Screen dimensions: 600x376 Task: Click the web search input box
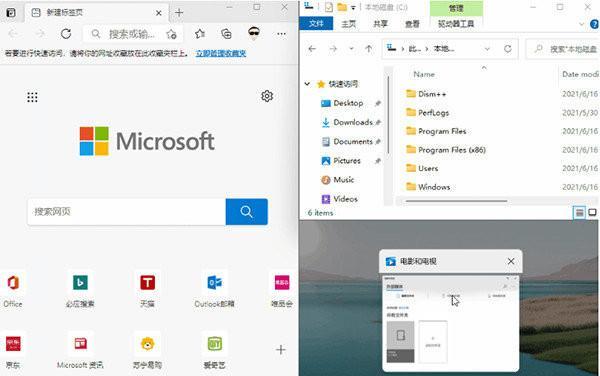pyautogui.click(x=127, y=212)
